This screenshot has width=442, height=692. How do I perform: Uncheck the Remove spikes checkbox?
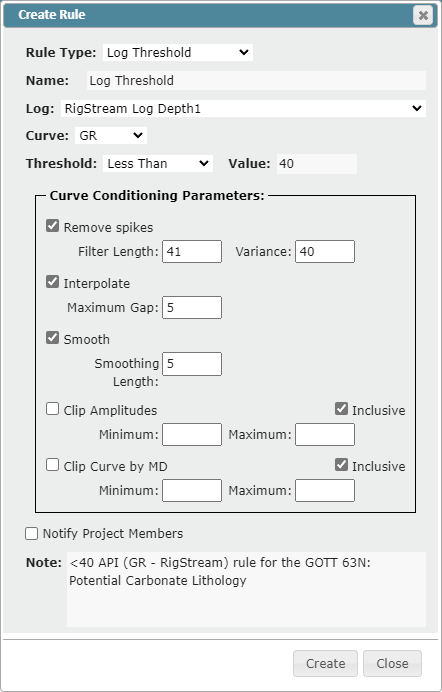click(x=52, y=226)
